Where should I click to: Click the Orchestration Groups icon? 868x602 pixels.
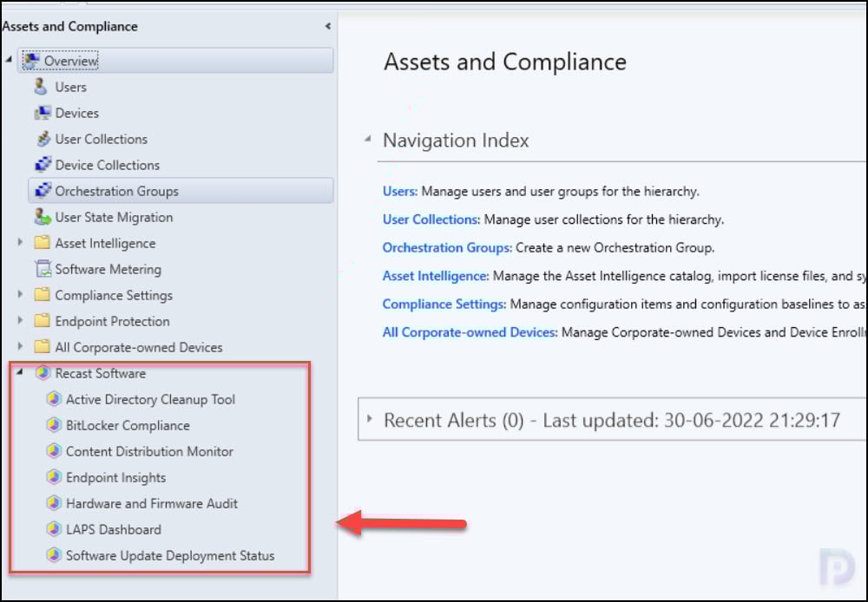coord(43,191)
